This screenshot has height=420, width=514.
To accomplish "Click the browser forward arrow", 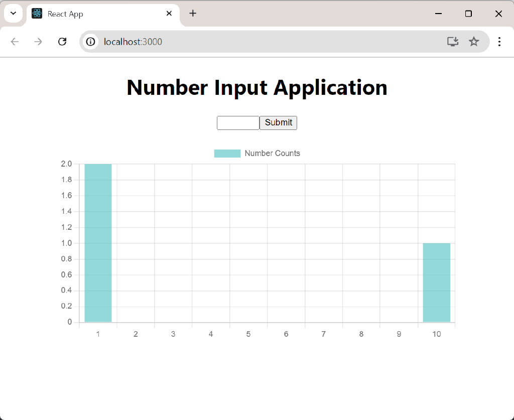I will point(38,42).
